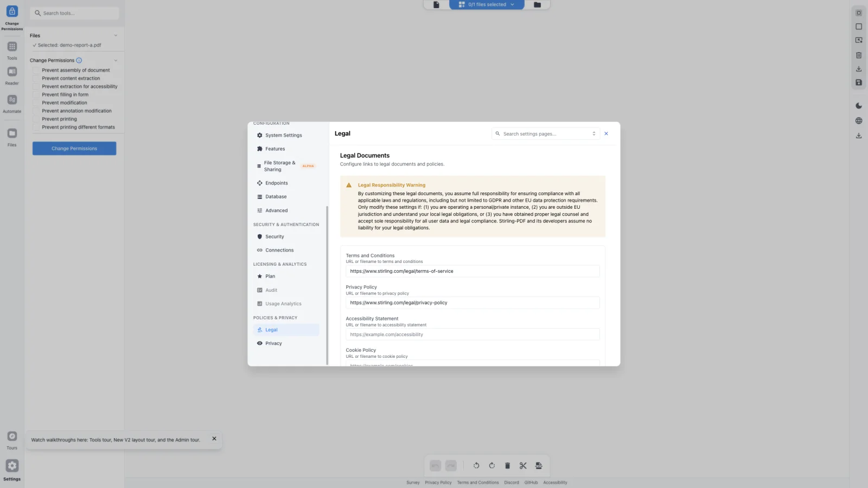Screen dimensions: 868x488
Task: Open the Reader view icon
Action: tap(12, 72)
